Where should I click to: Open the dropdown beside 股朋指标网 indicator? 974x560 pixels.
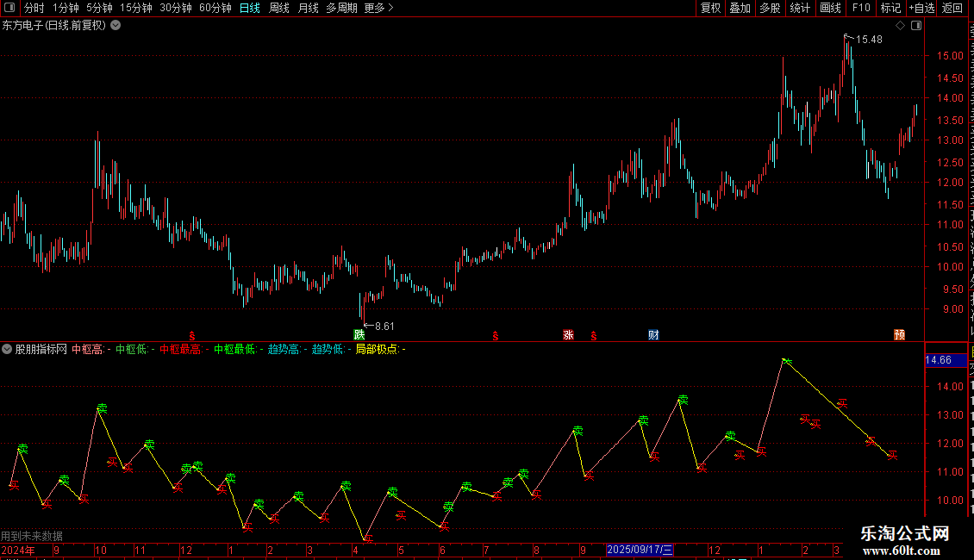[7, 349]
